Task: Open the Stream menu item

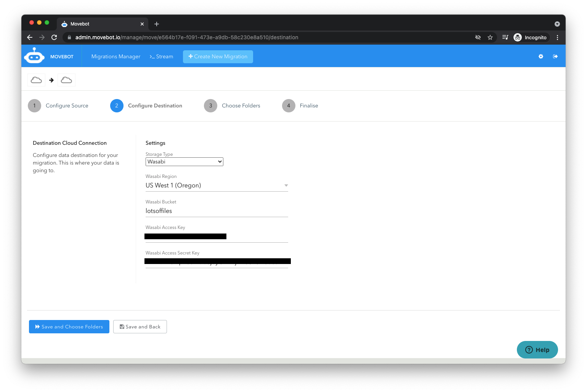Action: pyautogui.click(x=161, y=56)
